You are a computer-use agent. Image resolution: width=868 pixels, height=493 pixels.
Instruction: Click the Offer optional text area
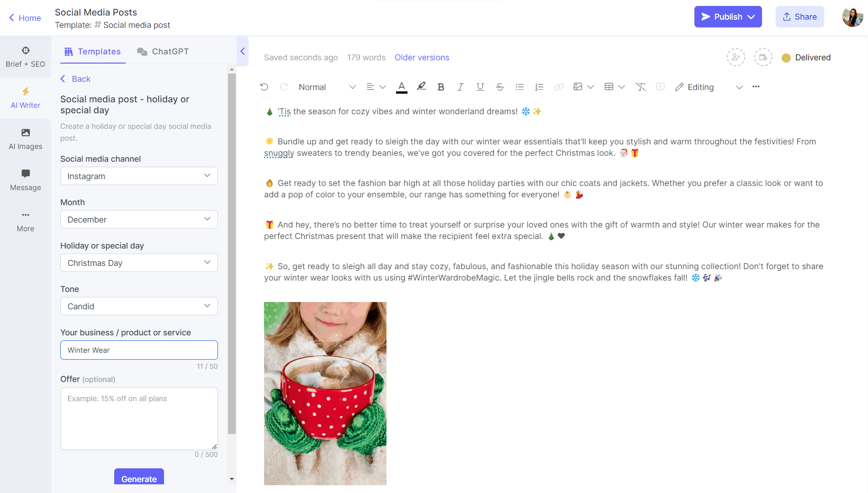tap(139, 419)
